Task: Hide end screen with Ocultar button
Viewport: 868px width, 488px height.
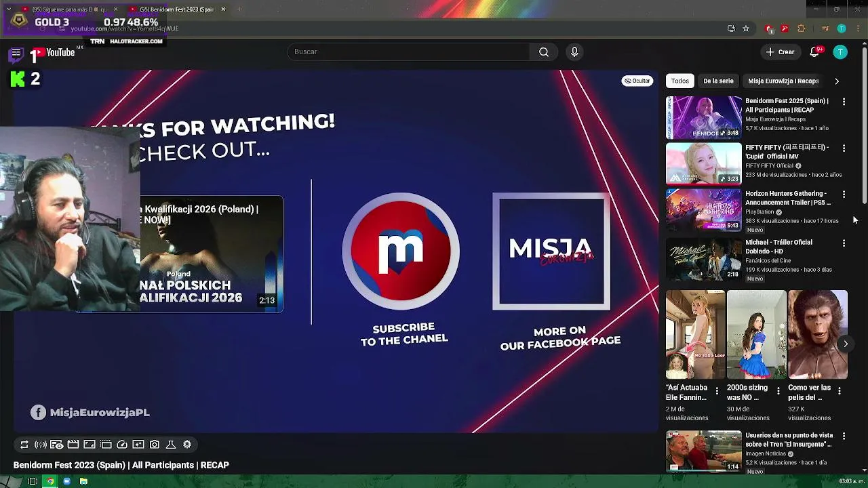Action: click(637, 81)
